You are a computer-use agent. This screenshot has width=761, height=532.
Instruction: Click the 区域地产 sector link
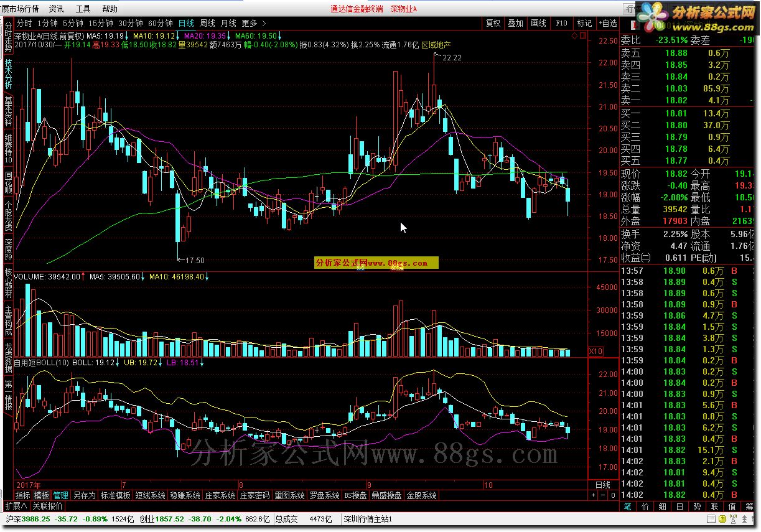point(436,45)
